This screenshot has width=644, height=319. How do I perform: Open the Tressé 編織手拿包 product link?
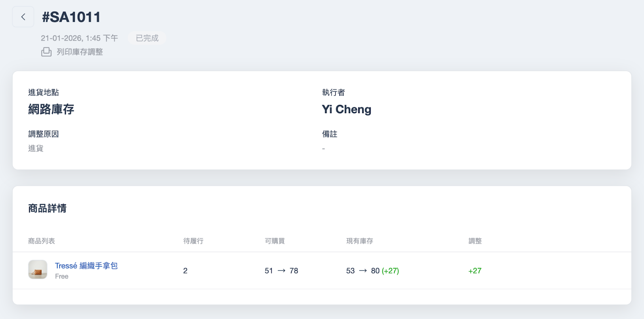(x=86, y=266)
